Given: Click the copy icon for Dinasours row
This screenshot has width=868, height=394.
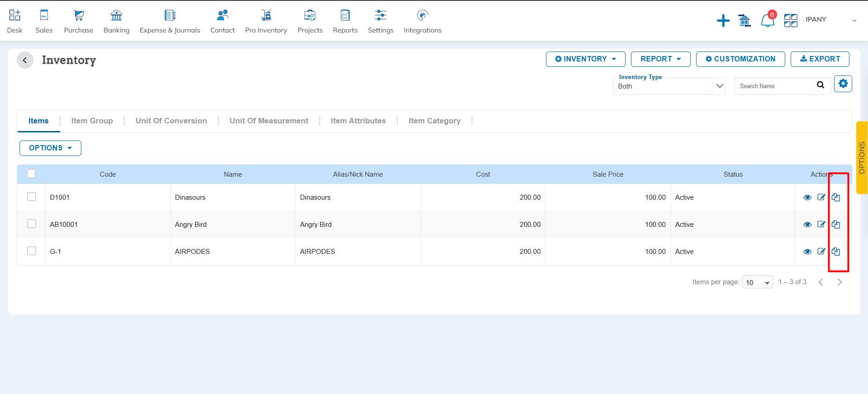Looking at the screenshot, I should [835, 197].
